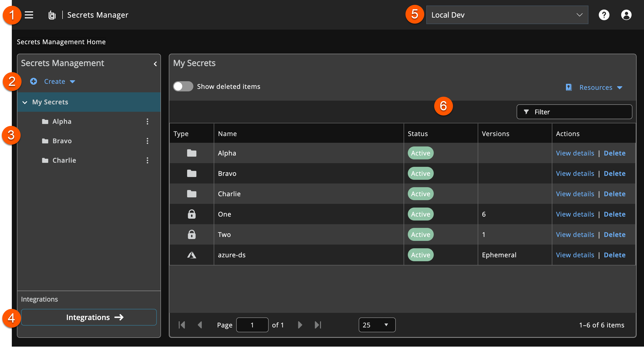
Task: Toggle the Show deleted items switch
Action: [183, 87]
